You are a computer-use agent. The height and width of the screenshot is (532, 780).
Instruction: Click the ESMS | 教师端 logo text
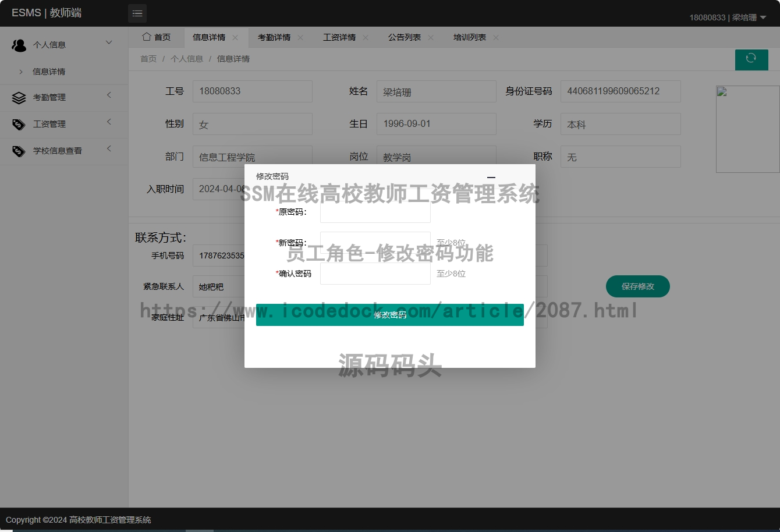47,13
